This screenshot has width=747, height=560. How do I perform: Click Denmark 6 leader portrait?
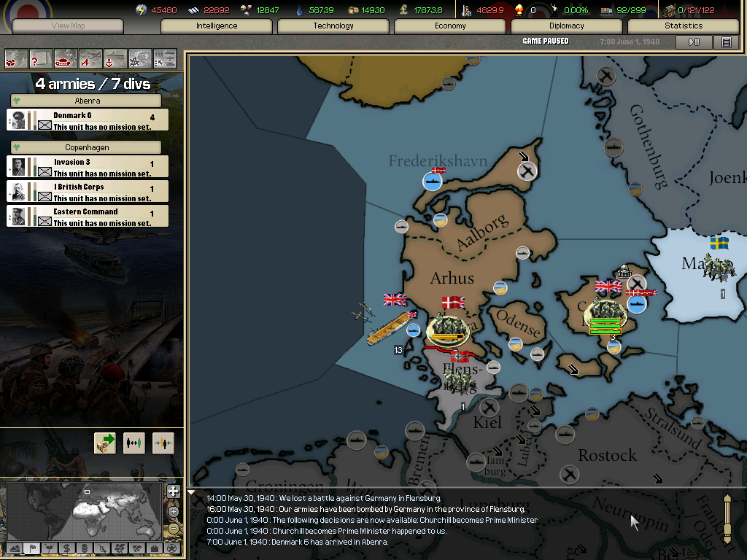pyautogui.click(x=18, y=120)
